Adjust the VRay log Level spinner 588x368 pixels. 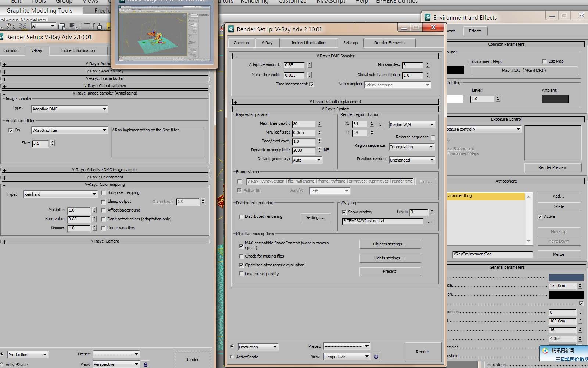[x=432, y=212]
